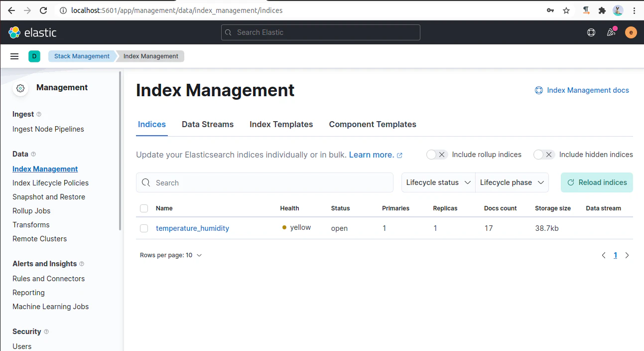The width and height of the screenshot is (644, 351).
Task: Click the Stack Management breadcrumb
Action: (82, 56)
